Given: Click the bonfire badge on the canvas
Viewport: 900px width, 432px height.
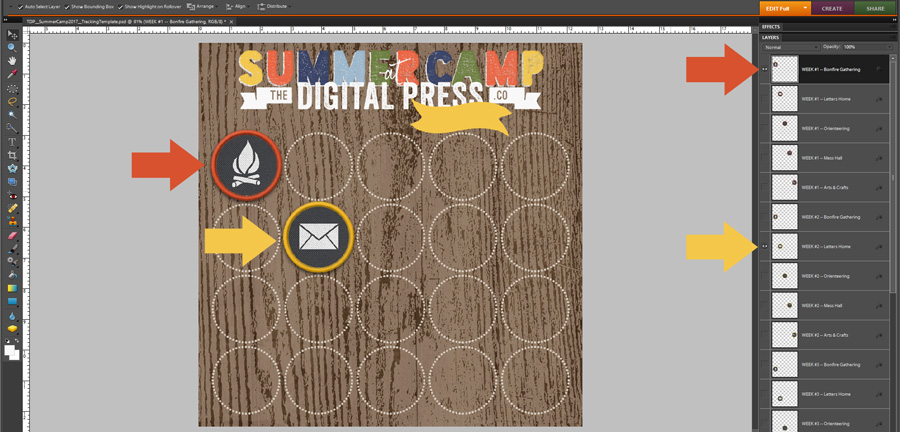Looking at the screenshot, I should coord(246,165).
